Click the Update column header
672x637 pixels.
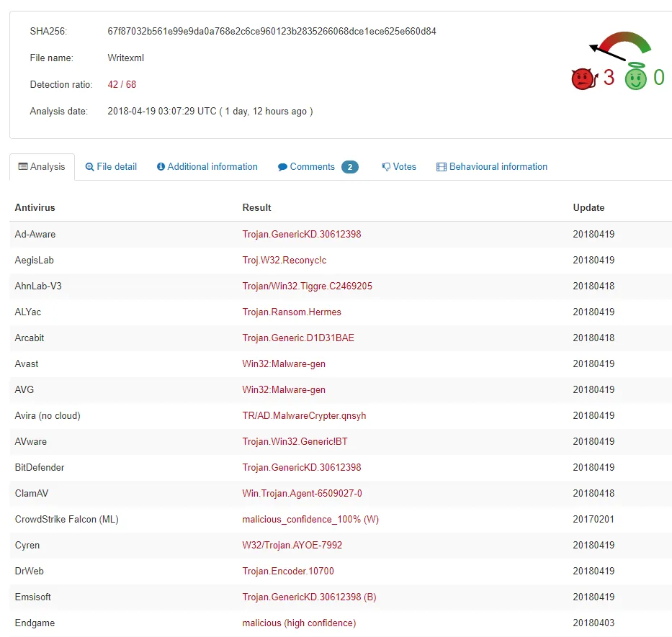coord(589,208)
